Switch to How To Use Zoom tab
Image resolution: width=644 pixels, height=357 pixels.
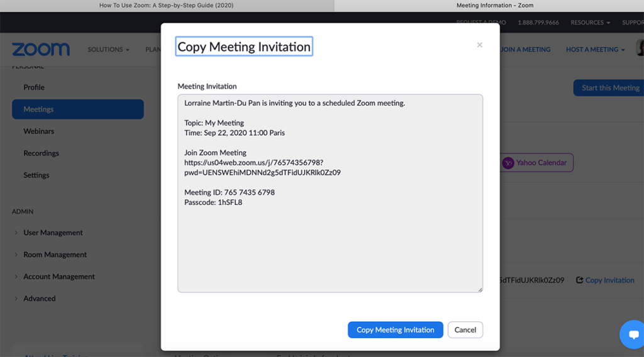click(166, 5)
